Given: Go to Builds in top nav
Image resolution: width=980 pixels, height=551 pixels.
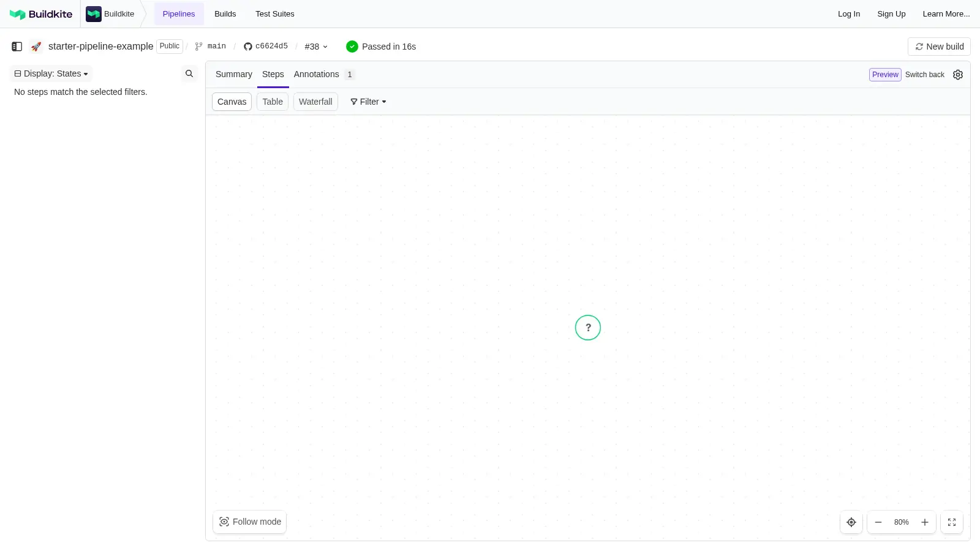Looking at the screenshot, I should [225, 14].
